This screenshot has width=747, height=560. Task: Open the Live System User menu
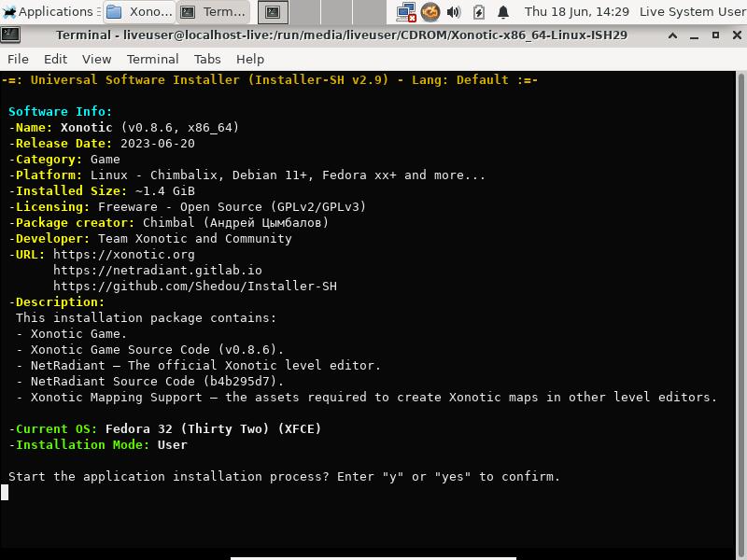coord(692,11)
